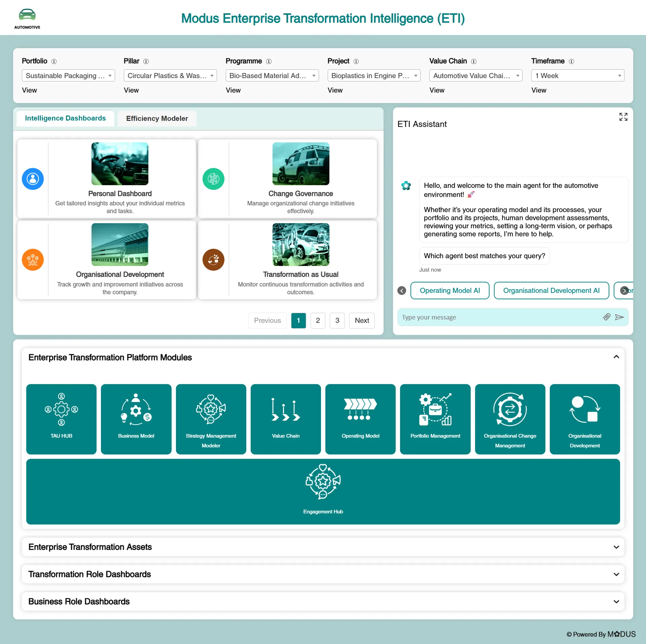Expand the ETI Assistant to fullscreen
The height and width of the screenshot is (644, 646).
623,117
